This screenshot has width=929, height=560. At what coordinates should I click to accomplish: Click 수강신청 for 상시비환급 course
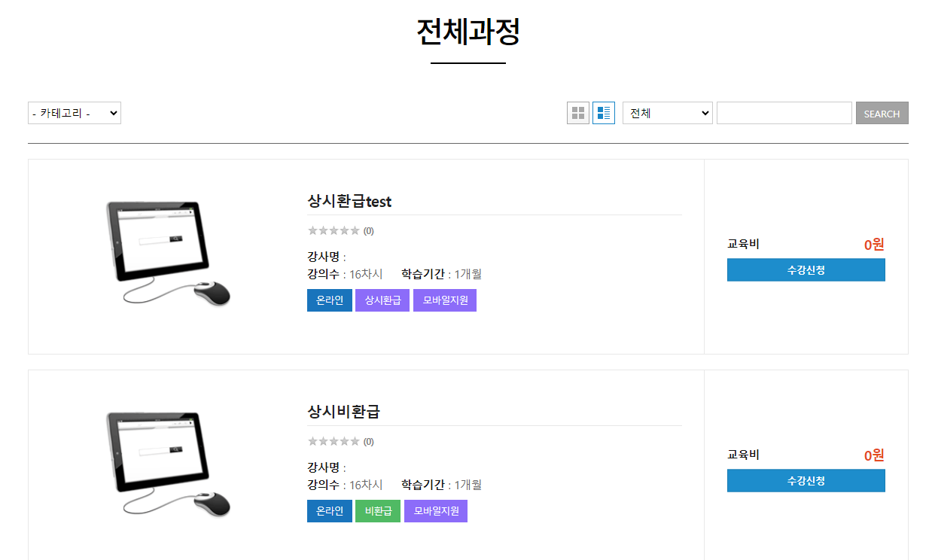[806, 481]
